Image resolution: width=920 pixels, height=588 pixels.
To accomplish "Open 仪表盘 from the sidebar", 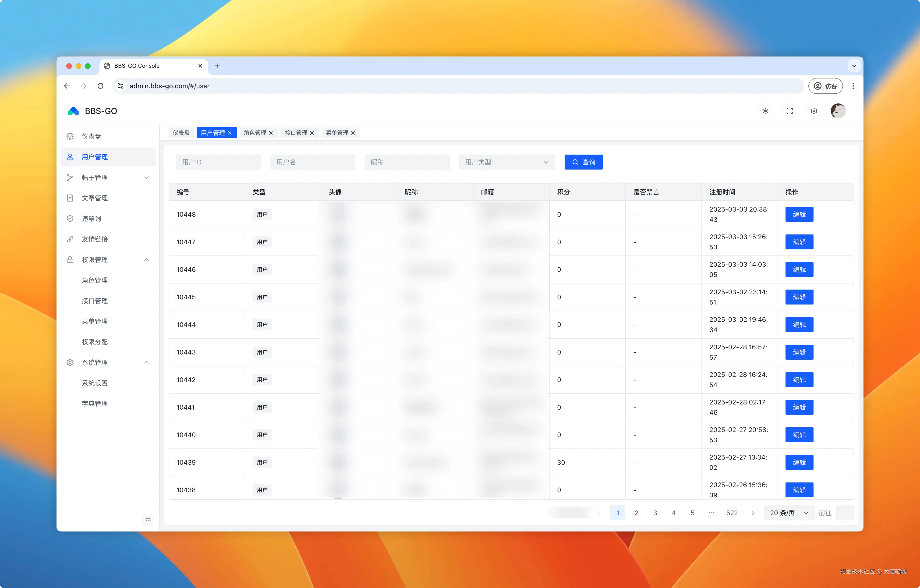I will 91,136.
